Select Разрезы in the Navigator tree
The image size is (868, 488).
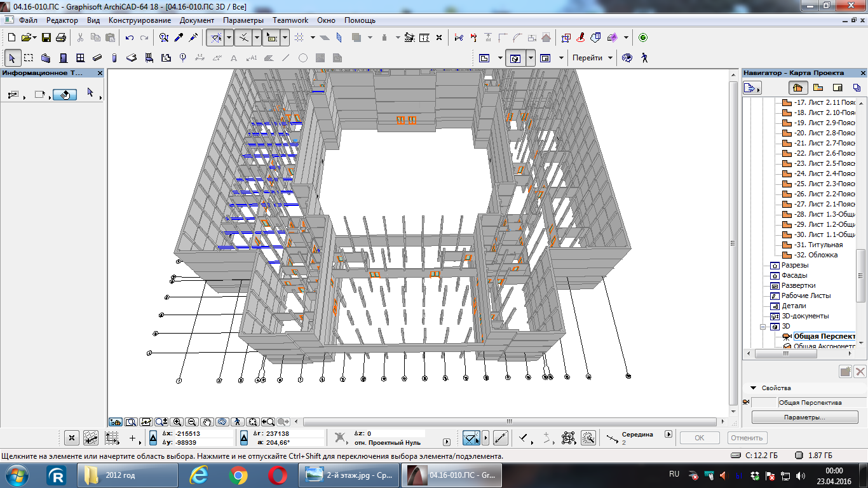coord(795,265)
